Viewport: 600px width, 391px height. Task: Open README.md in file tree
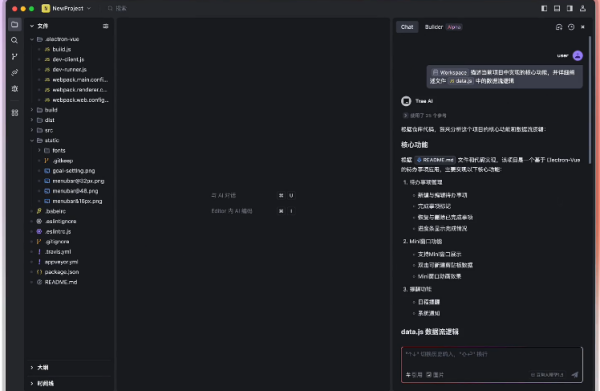(x=60, y=282)
